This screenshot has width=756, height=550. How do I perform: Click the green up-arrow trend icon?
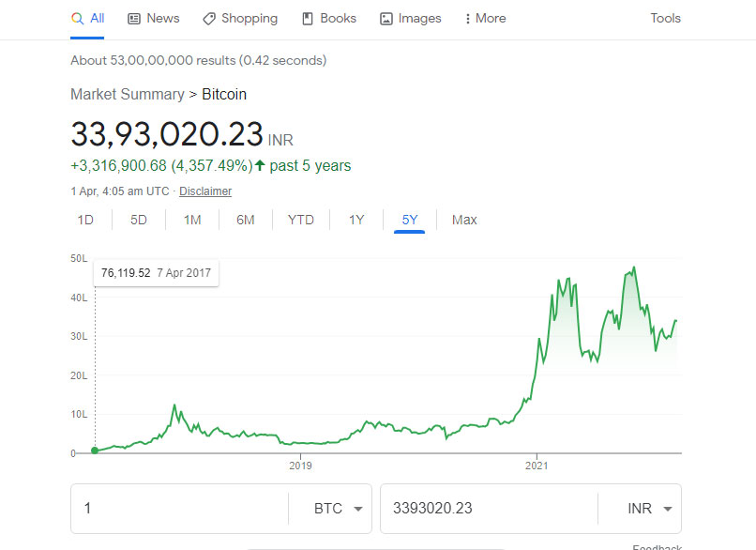[x=260, y=165]
